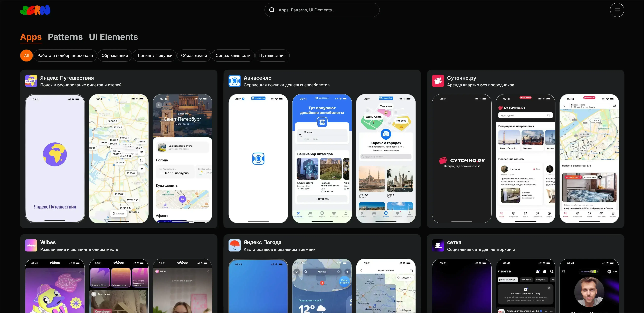644x313 pixels.
Task: Switch to the Patterns tab
Action: (x=65, y=37)
